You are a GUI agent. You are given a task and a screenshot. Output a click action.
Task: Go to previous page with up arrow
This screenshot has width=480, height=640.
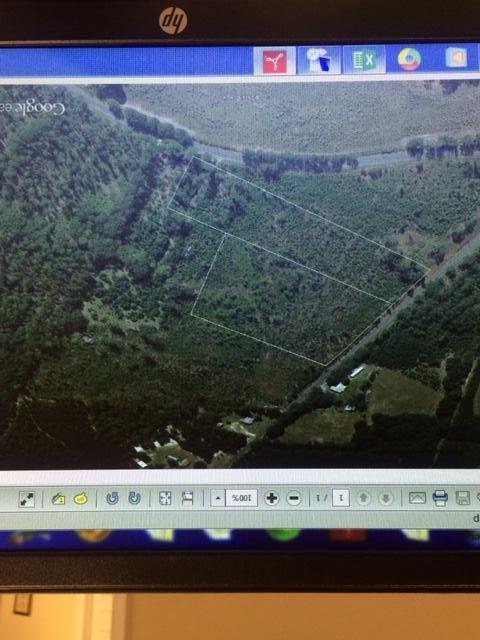click(363, 498)
